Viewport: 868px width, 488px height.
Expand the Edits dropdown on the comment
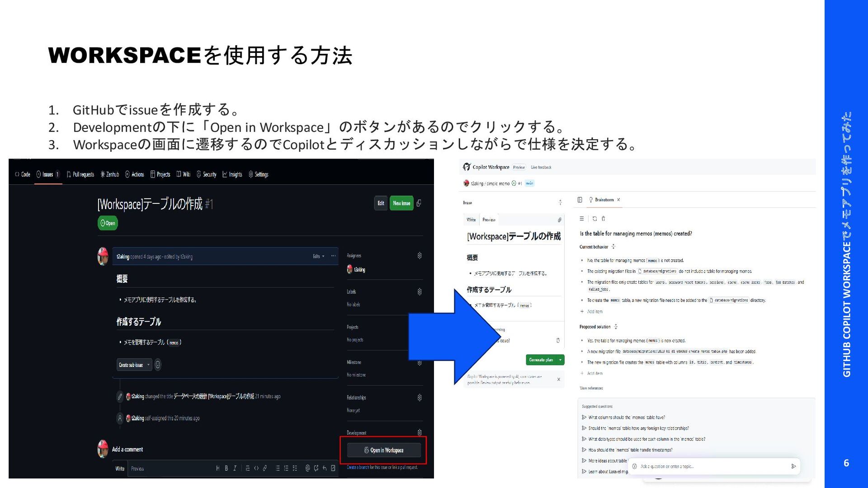[319, 256]
